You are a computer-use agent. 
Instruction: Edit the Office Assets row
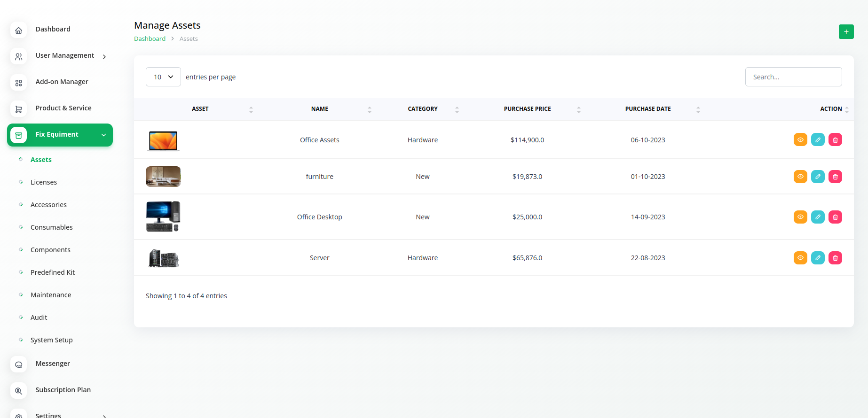(x=818, y=140)
